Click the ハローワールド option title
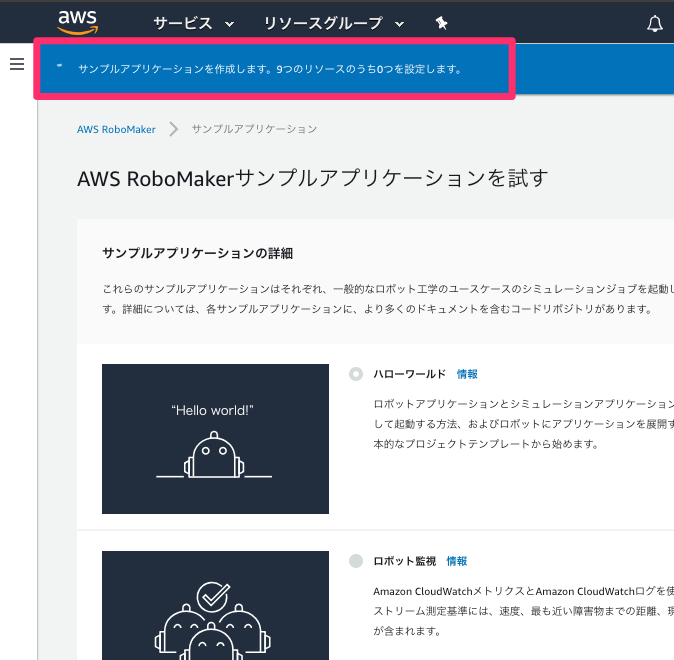Screen dimensions: 674x660 [410, 374]
